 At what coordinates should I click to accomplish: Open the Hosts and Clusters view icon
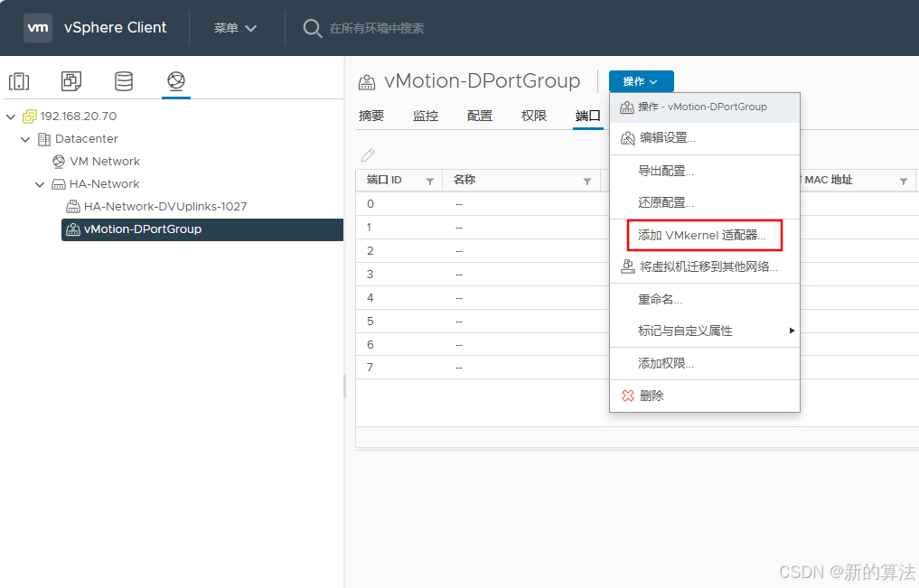[x=19, y=80]
